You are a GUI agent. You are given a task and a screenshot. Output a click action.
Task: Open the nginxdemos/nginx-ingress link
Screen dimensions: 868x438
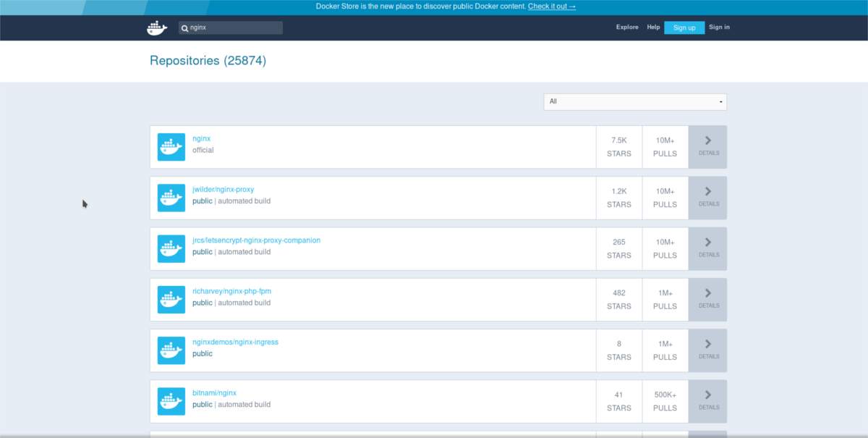click(235, 342)
